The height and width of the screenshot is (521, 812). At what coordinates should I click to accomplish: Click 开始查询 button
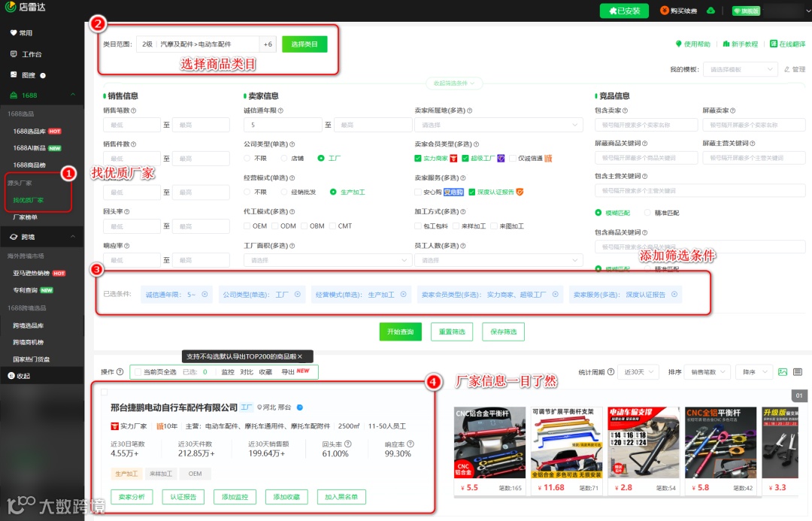coord(400,332)
